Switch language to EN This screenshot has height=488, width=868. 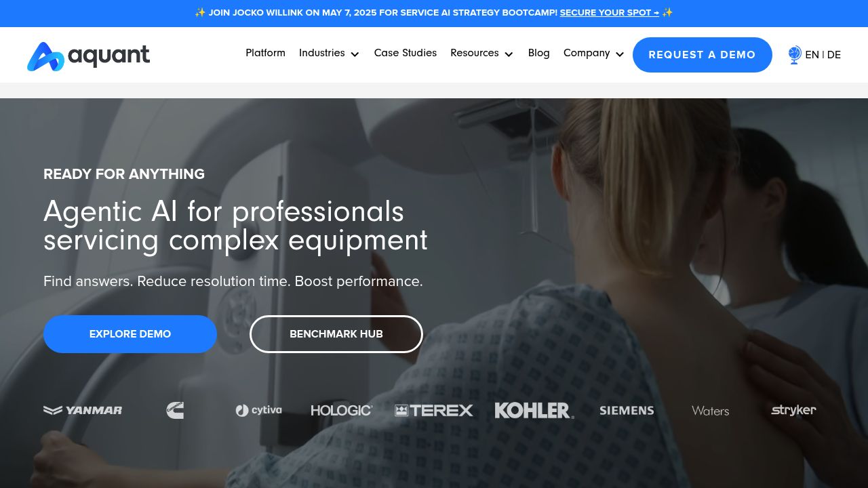click(812, 55)
